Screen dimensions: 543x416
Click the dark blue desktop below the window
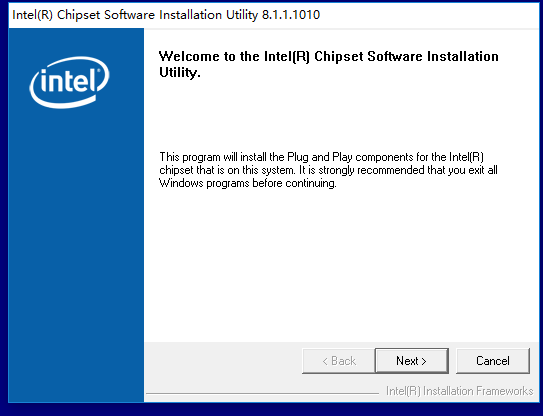(272, 410)
